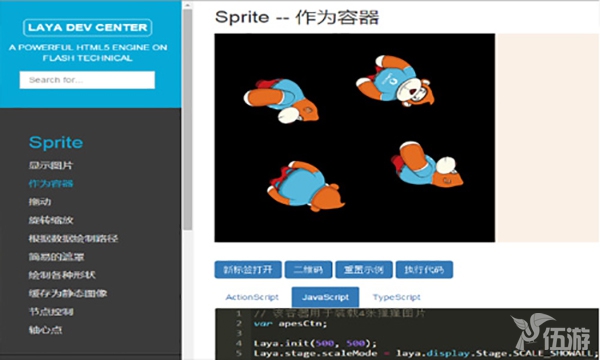Viewport: 600px width, 360px height.
Task: Click the 新标签打开 button
Action: coord(248,270)
